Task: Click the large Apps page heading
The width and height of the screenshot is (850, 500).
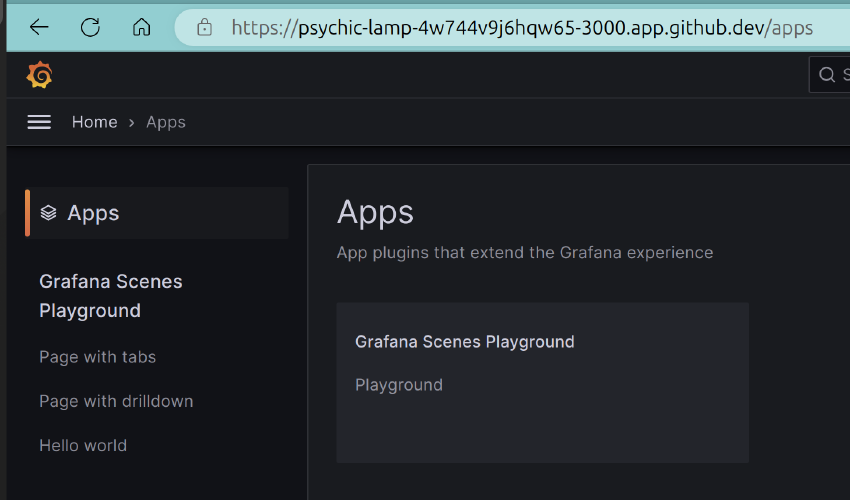Action: click(375, 212)
